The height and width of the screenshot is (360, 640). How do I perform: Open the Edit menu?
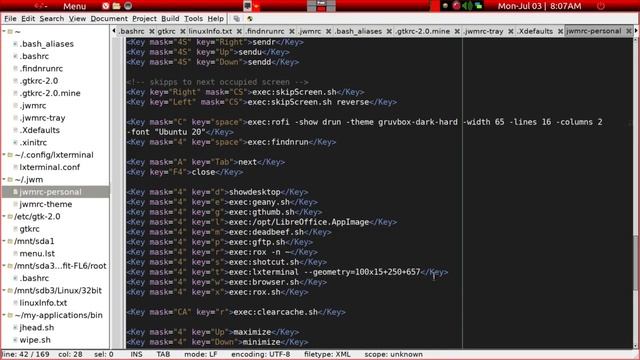tap(28, 19)
